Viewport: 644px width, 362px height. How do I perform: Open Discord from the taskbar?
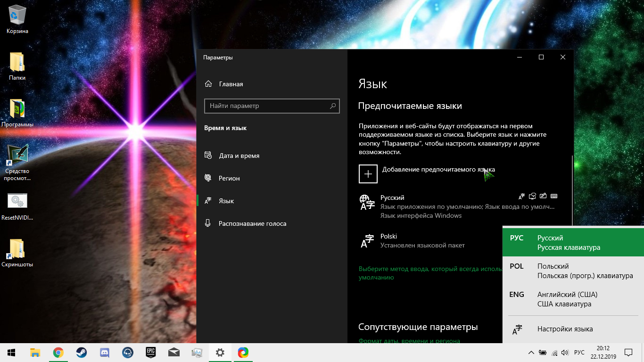(x=104, y=353)
